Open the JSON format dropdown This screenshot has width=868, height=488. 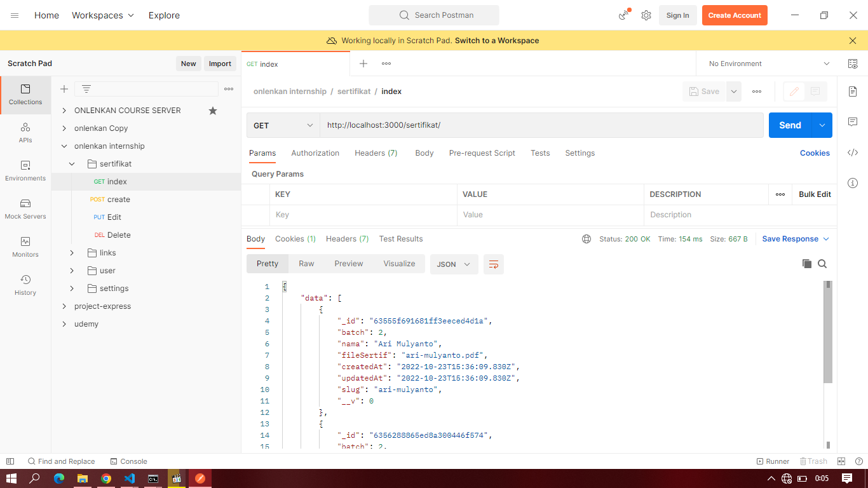454,264
